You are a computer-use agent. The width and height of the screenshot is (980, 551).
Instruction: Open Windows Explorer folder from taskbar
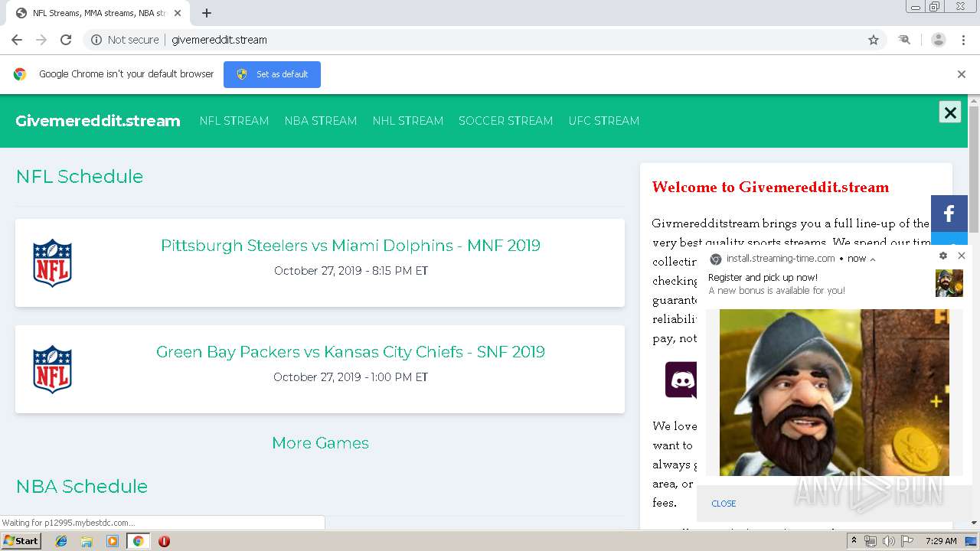(87, 541)
